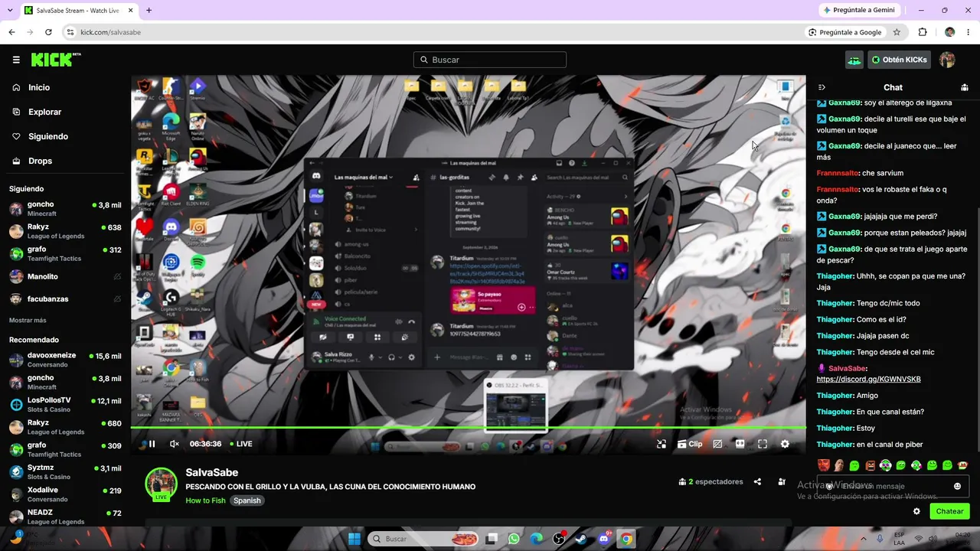Enter fullscreen in the player

(x=763, y=444)
